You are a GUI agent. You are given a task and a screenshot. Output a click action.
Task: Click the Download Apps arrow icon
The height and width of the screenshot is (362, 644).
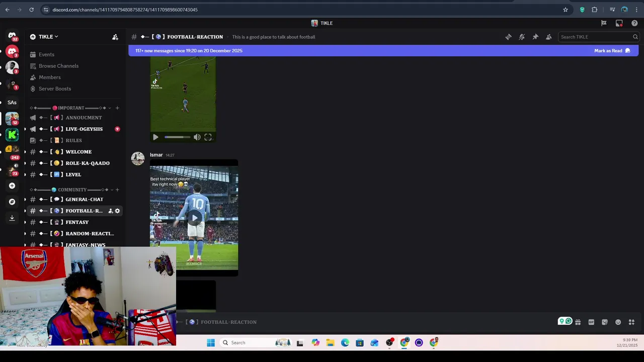coord(12,218)
